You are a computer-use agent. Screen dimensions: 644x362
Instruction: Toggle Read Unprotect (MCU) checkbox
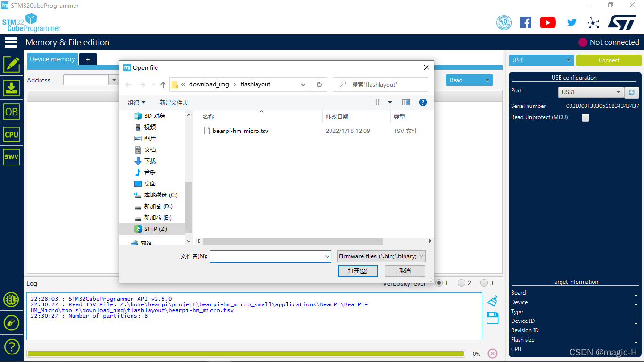point(586,118)
